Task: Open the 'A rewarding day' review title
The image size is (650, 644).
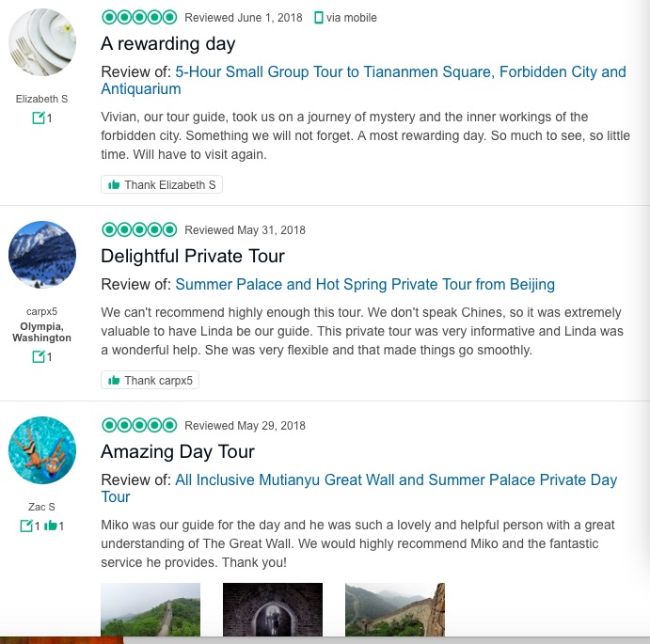Action: click(x=168, y=44)
